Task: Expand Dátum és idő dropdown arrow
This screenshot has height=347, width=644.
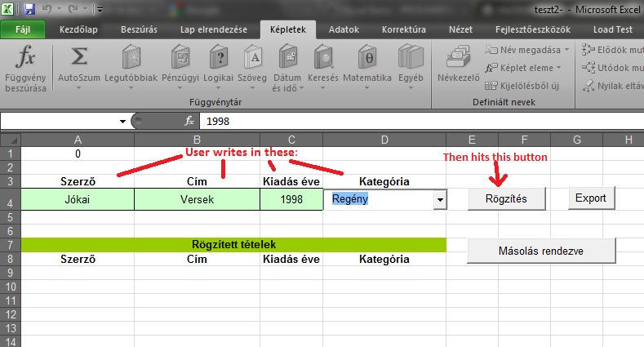Action: tap(301, 88)
